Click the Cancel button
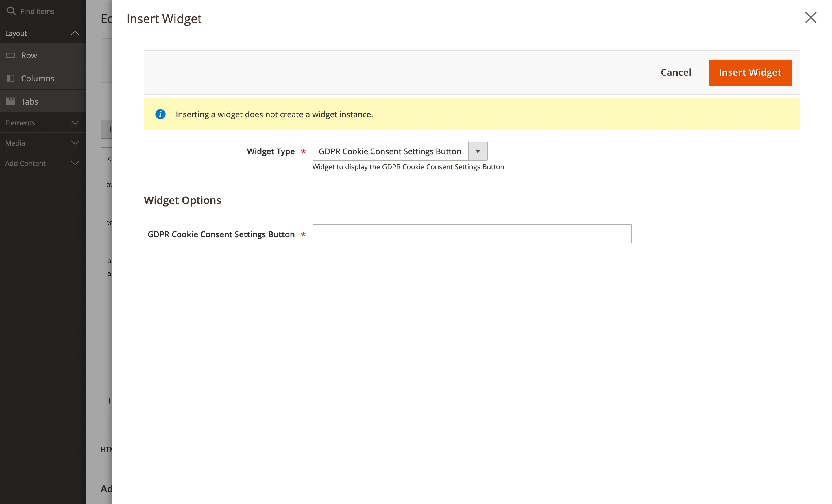Image resolution: width=832 pixels, height=504 pixels. point(675,72)
